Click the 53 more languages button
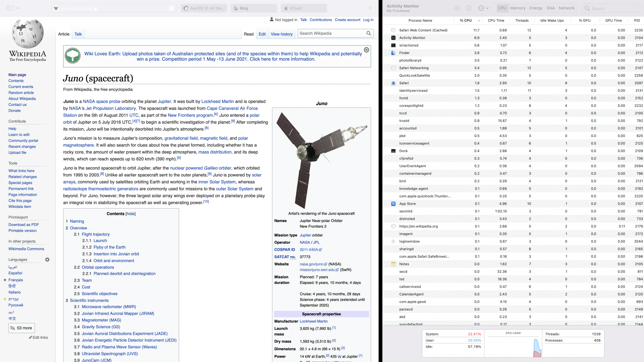Screen dimensions: 644x362 tap(21, 328)
